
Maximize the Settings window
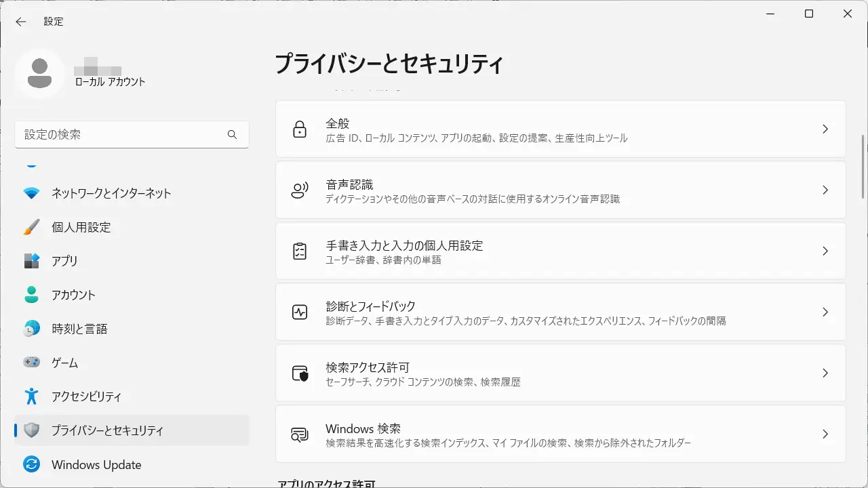[x=809, y=14]
